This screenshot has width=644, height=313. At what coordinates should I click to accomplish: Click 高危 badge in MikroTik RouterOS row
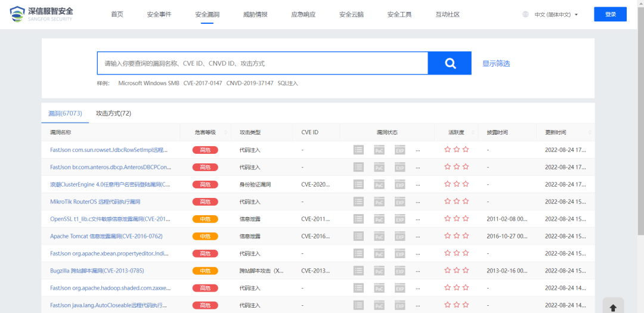pyautogui.click(x=205, y=202)
